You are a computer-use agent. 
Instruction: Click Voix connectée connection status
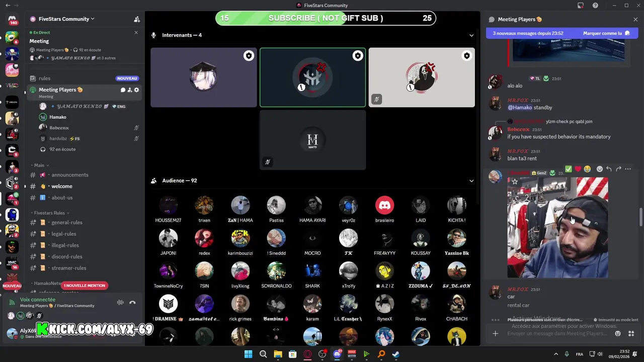point(38,300)
